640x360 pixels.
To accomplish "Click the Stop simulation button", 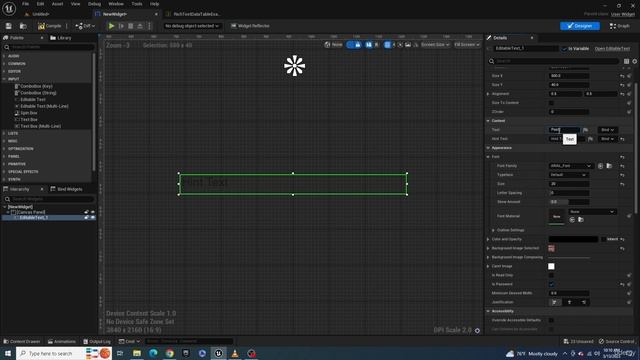I will [x=131, y=26].
